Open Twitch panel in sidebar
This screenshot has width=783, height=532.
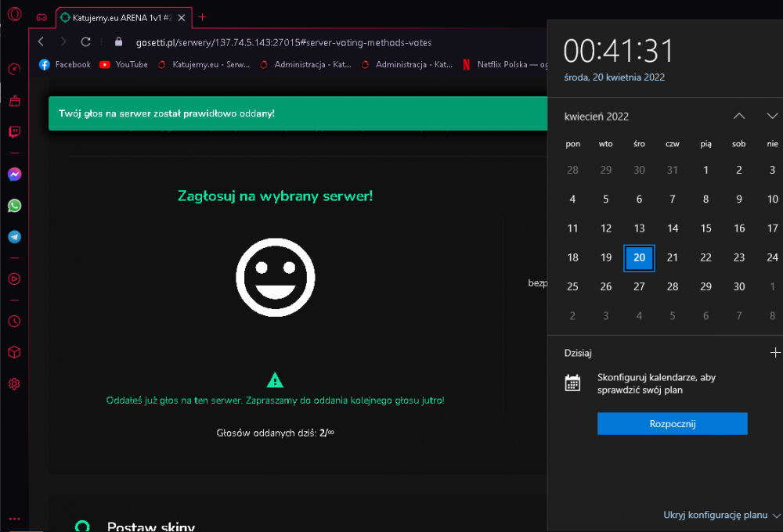point(14,131)
